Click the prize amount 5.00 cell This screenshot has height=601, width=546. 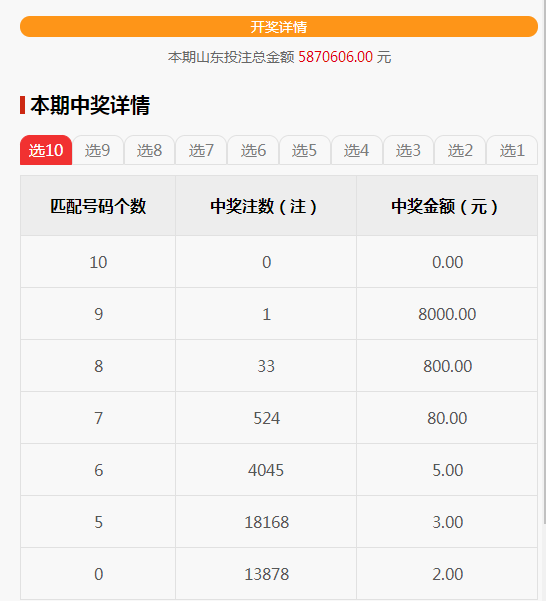[x=447, y=470]
